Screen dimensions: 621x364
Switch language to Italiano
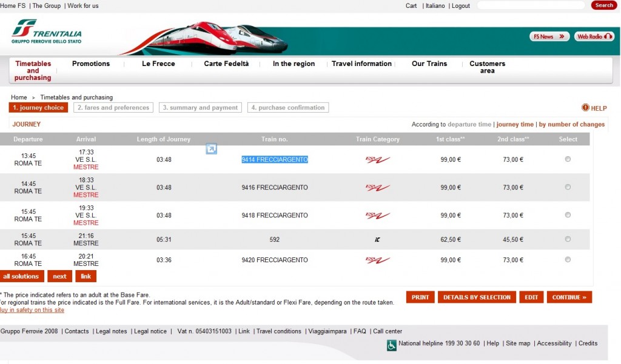(x=435, y=6)
